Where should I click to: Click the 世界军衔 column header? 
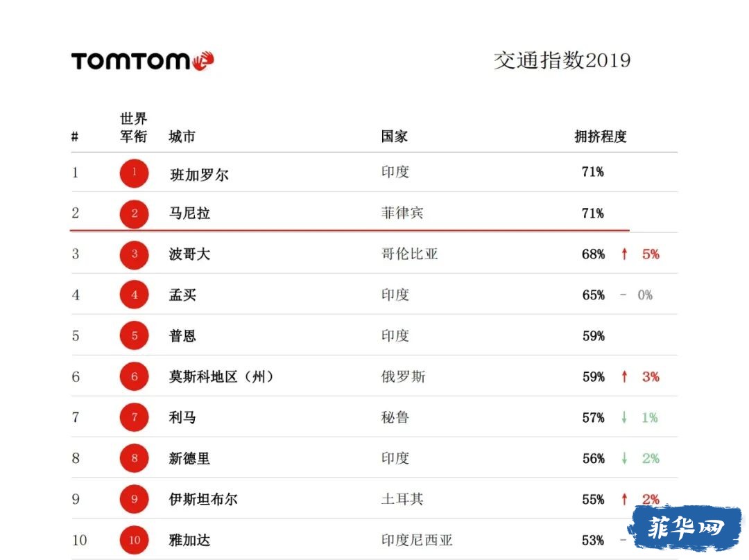(x=134, y=128)
